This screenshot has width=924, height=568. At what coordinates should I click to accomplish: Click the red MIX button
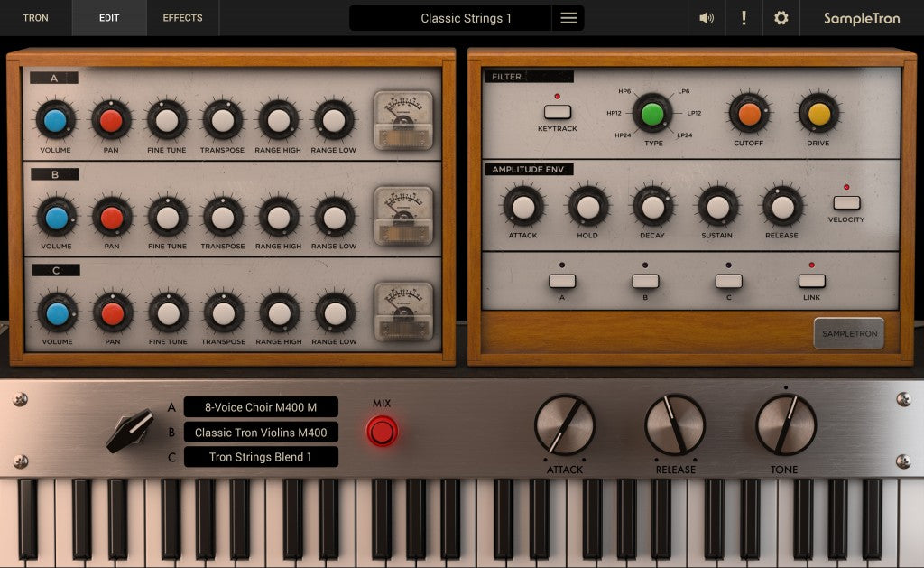[x=382, y=431]
